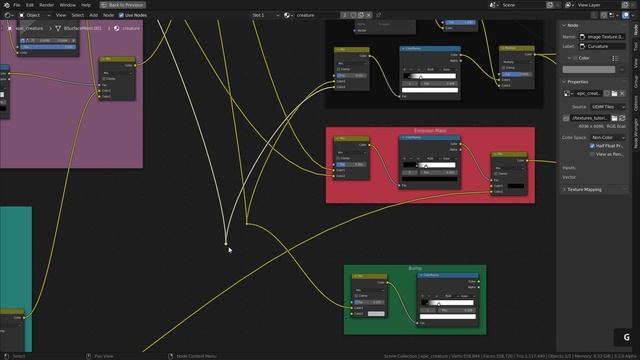Click the view layer browse icon
The width and height of the screenshot is (640, 360).
point(569,5)
